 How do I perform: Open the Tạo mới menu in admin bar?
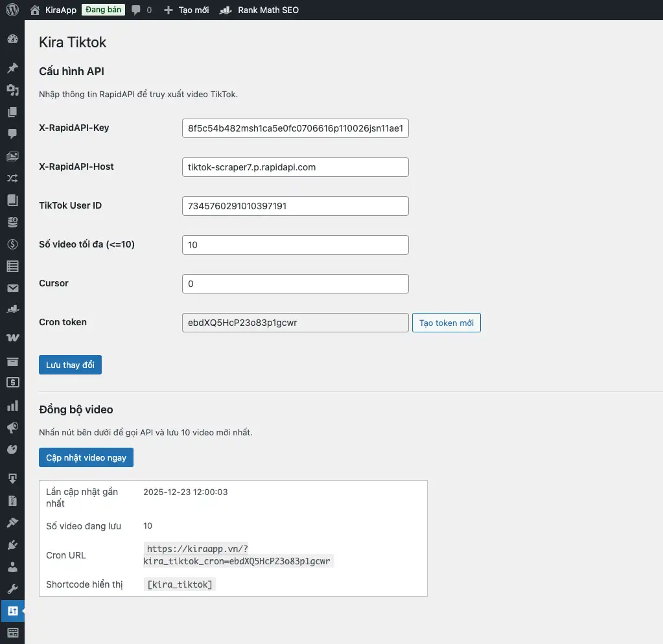point(187,10)
